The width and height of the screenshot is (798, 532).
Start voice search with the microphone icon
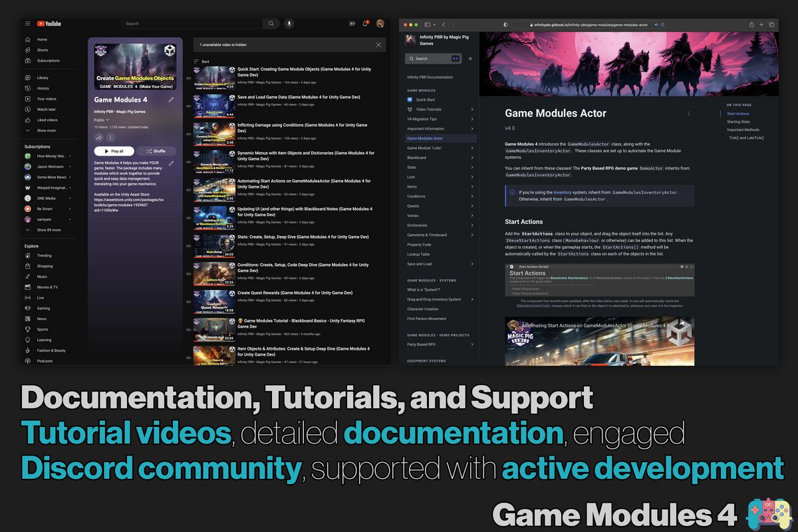pos(289,23)
